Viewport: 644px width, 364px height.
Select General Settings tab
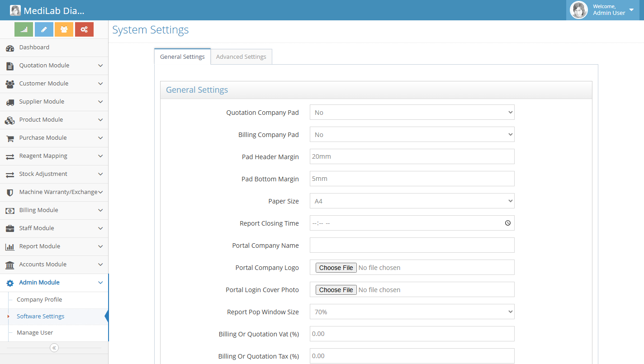(x=182, y=57)
